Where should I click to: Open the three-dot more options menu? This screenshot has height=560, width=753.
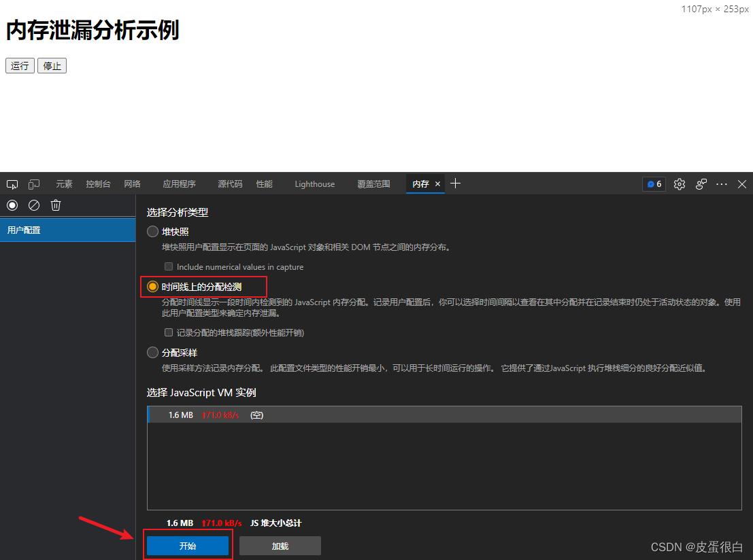click(721, 184)
